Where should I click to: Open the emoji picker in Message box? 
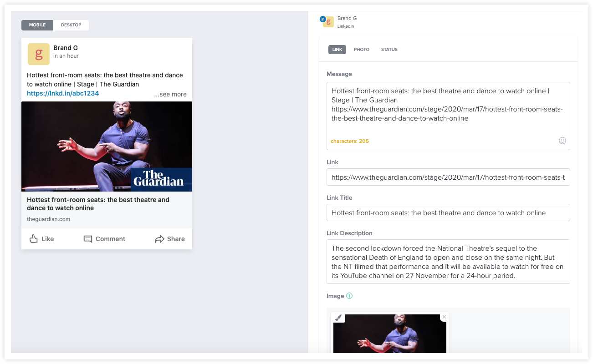(562, 141)
